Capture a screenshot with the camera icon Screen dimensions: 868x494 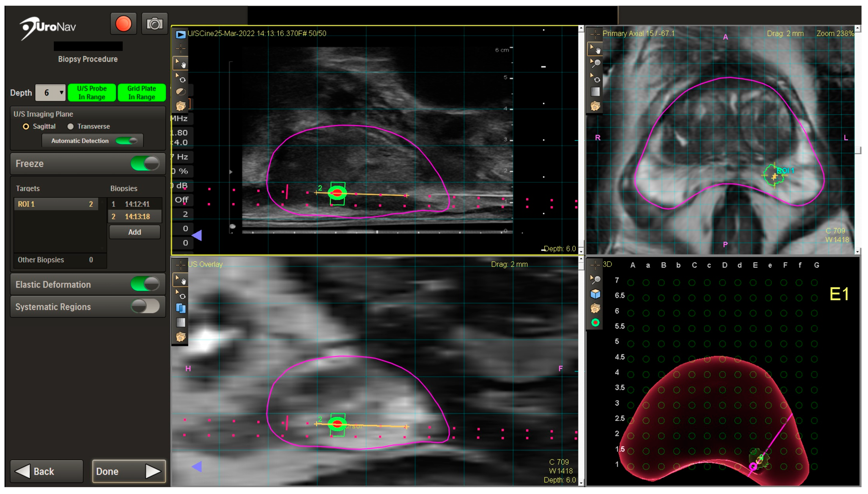tap(154, 24)
